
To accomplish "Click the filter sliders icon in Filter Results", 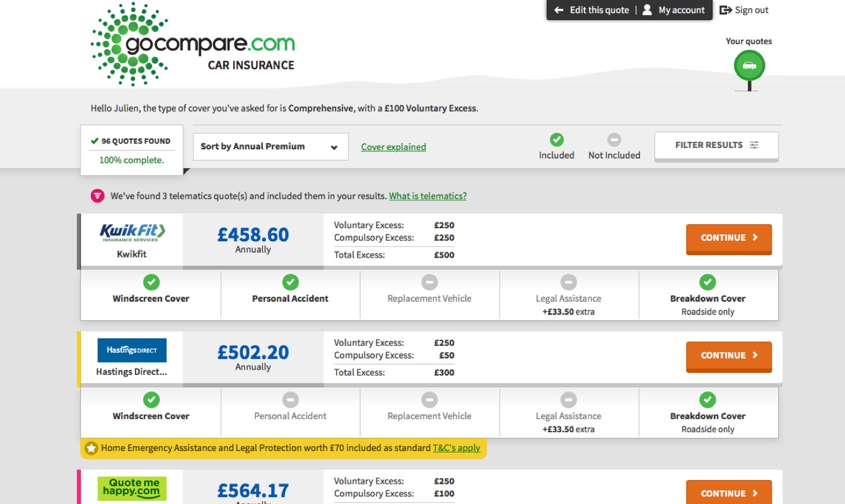I will 754,145.
